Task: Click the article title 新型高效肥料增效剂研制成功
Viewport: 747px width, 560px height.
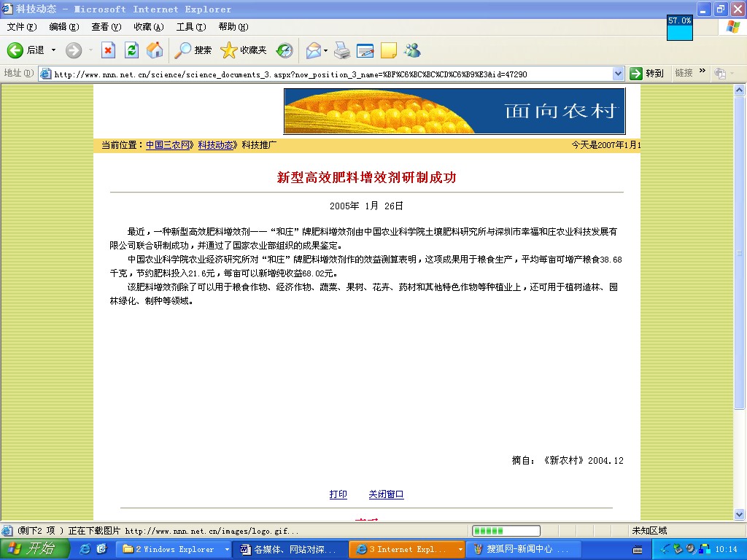Action: pyautogui.click(x=366, y=178)
